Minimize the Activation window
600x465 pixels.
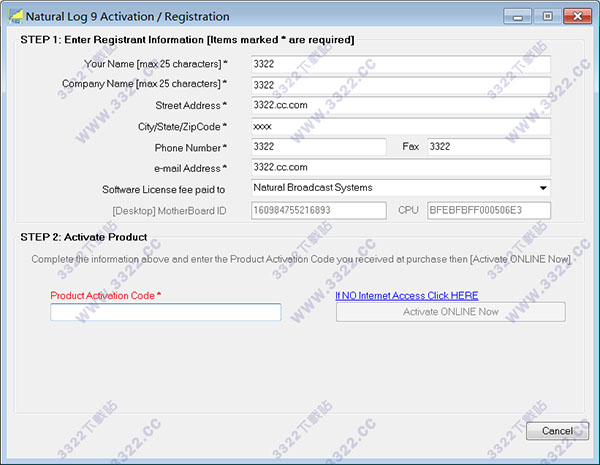click(517, 16)
